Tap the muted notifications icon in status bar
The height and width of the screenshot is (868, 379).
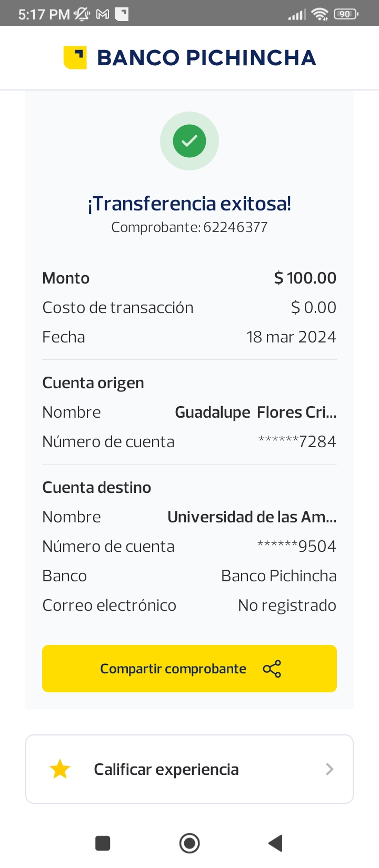click(x=82, y=14)
